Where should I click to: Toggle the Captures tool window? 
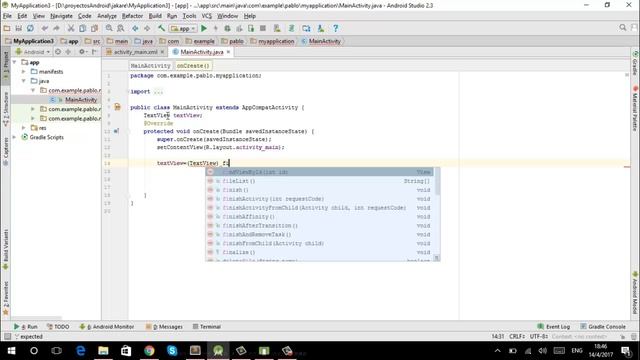[x=6, y=151]
